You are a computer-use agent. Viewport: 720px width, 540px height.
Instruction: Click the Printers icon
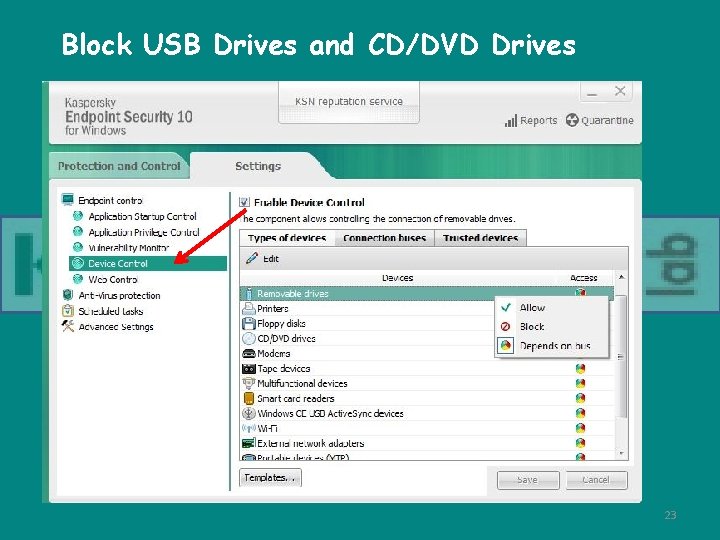[248, 309]
